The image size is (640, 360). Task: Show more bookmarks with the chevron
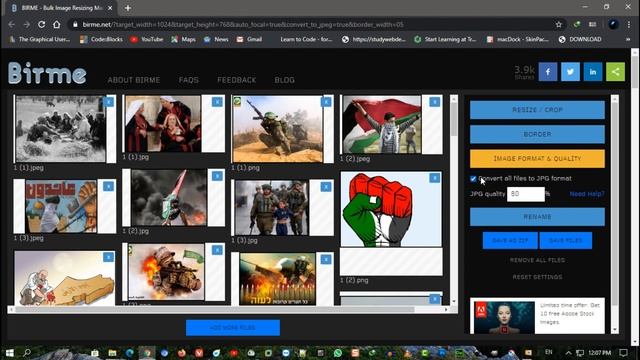pos(628,39)
